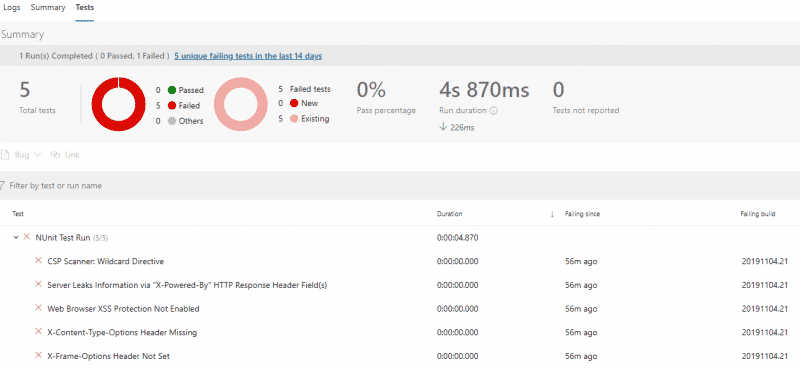This screenshot has width=800, height=369.
Task: Click failed icon beside X-Frame-Options test
Action: pos(38,355)
